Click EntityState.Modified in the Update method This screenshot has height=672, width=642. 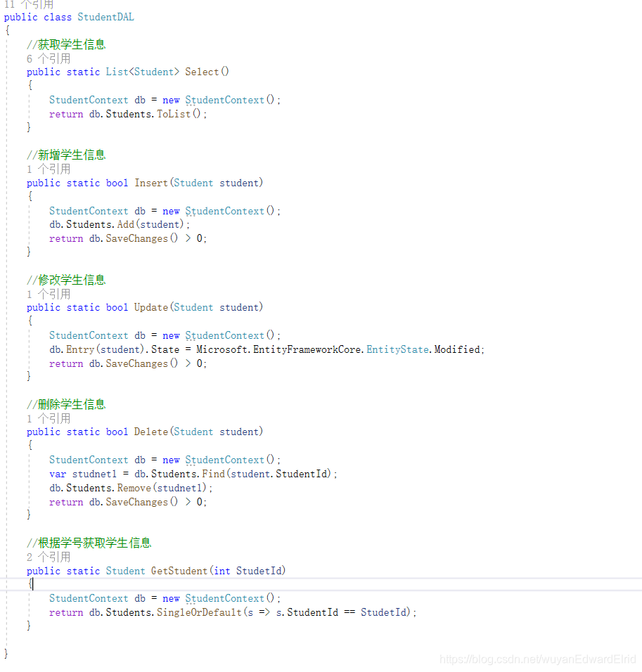(x=422, y=349)
